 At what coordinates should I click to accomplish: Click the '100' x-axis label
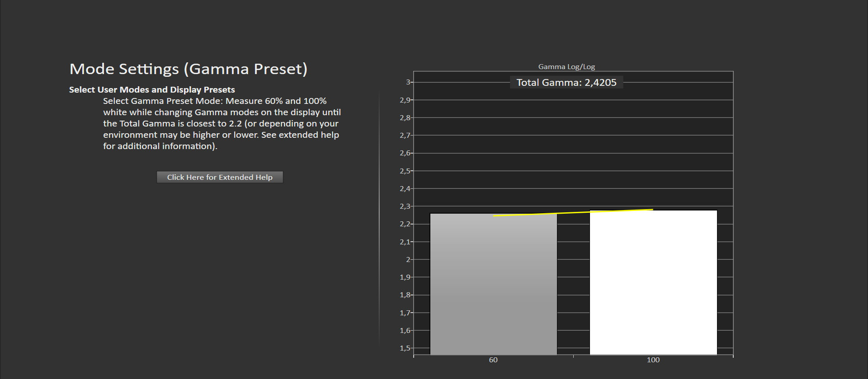click(x=653, y=360)
